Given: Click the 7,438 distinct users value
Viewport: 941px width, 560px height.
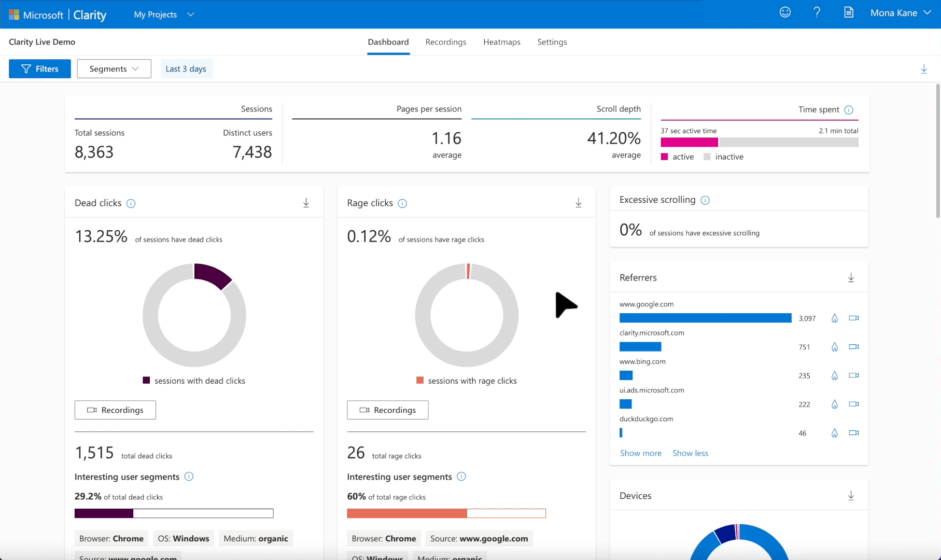Looking at the screenshot, I should click(x=252, y=152).
